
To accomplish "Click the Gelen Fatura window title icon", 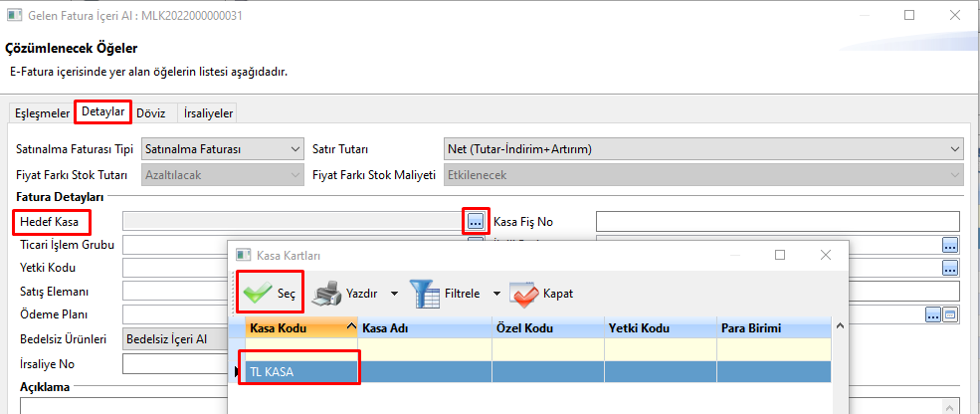I will coord(15,15).
